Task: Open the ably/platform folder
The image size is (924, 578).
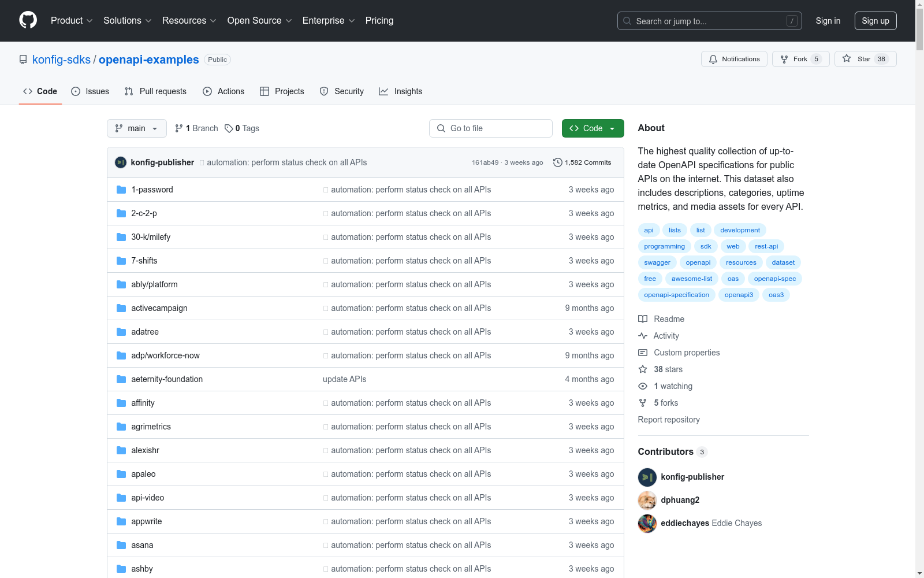Action: [154, 284]
